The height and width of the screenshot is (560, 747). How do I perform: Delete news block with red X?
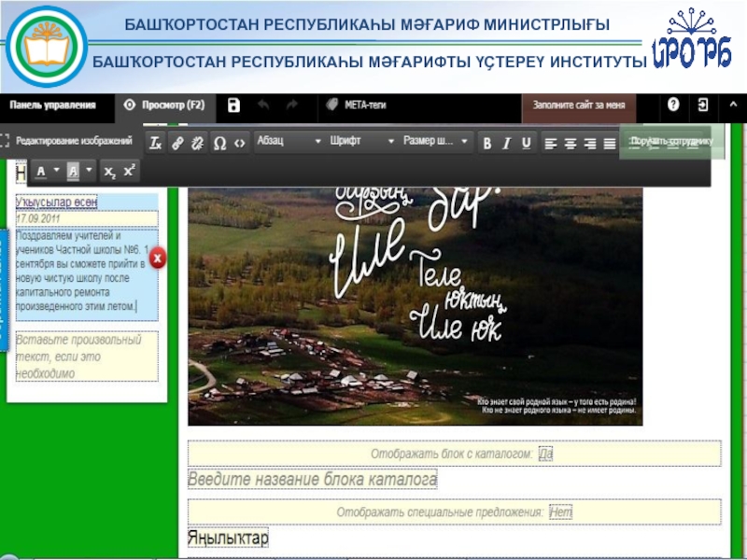[x=158, y=259]
